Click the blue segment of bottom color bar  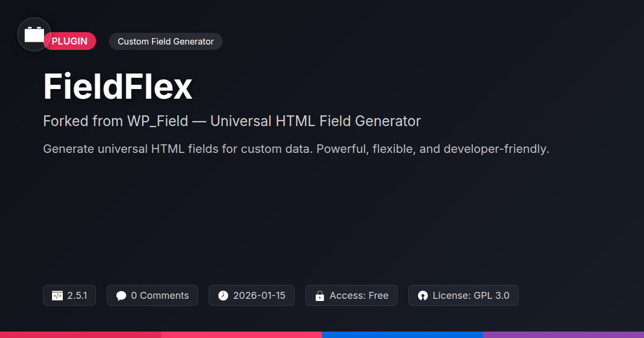[x=402, y=334]
